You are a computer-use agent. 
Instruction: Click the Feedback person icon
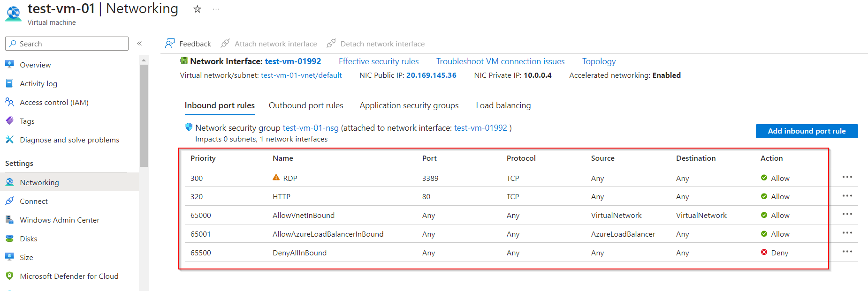(x=170, y=43)
